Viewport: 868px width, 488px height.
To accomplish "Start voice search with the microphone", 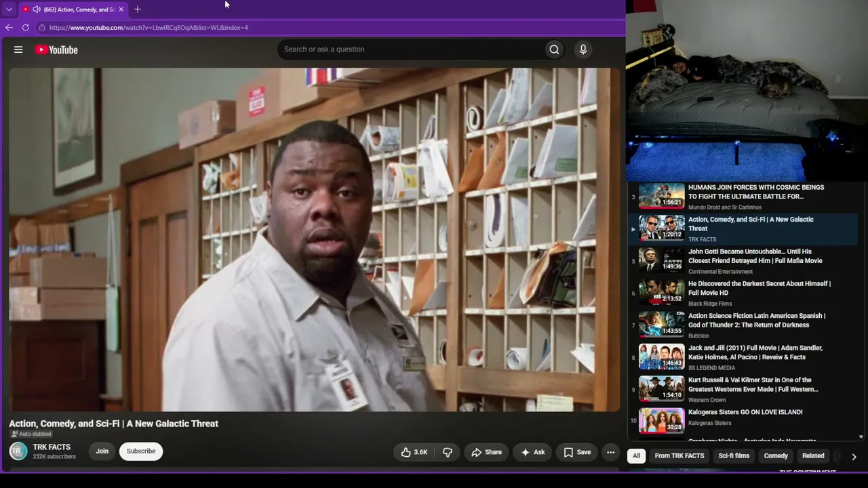I will pyautogui.click(x=583, y=49).
